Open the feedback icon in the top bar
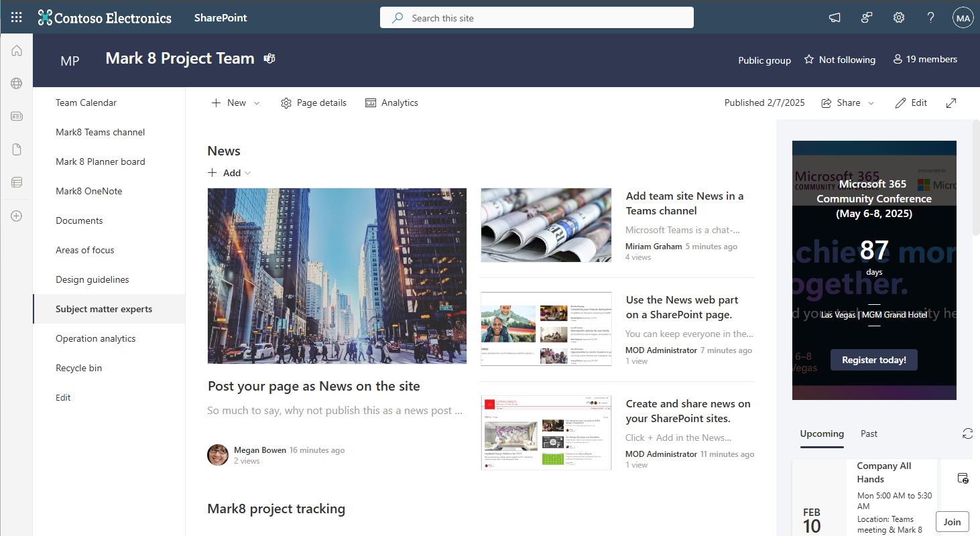This screenshot has height=536, width=980. tap(866, 17)
